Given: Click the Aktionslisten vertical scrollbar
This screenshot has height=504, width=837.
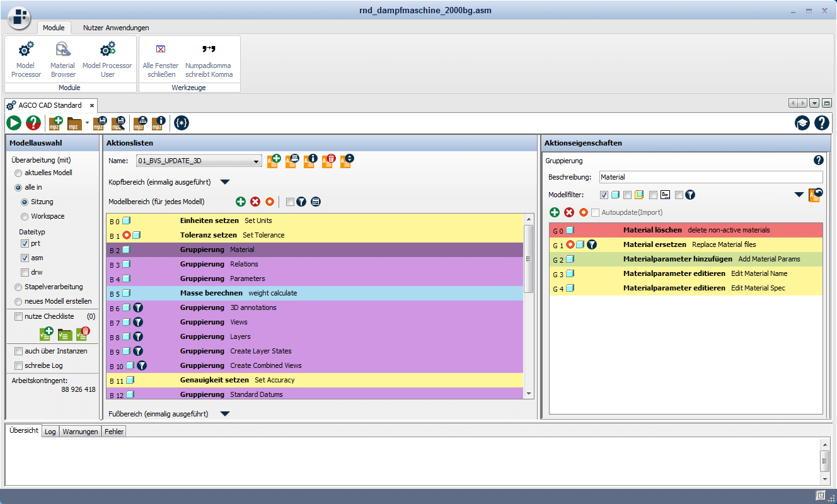Looking at the screenshot, I should pyautogui.click(x=529, y=306).
